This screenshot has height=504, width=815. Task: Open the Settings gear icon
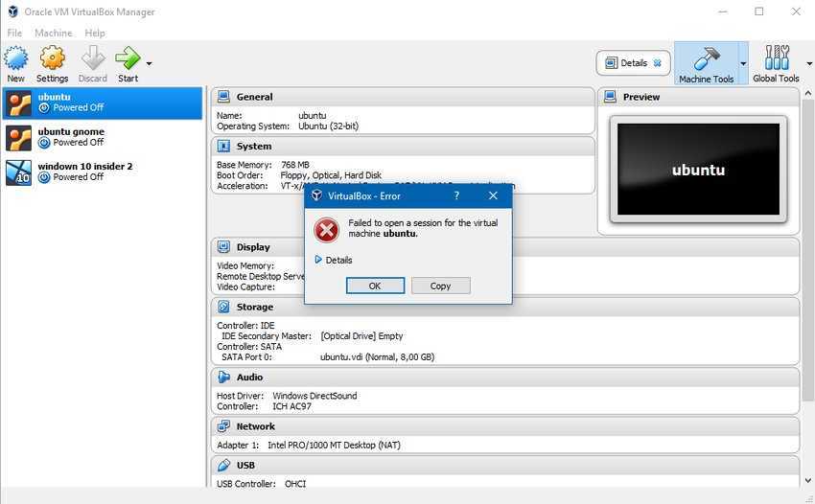[52, 58]
